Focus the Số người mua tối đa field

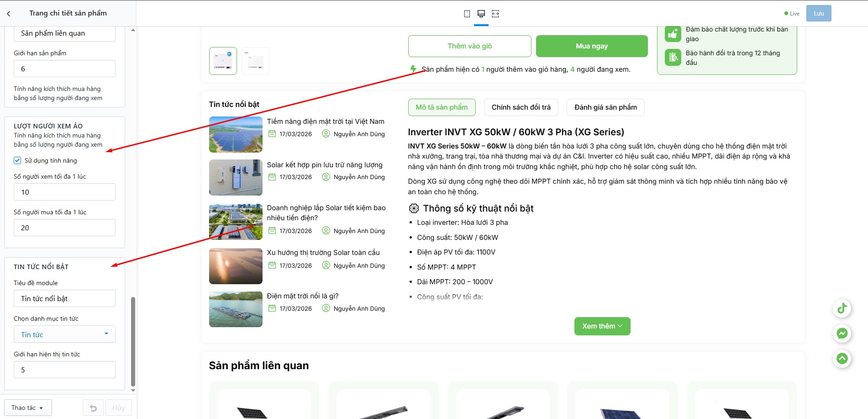64,228
